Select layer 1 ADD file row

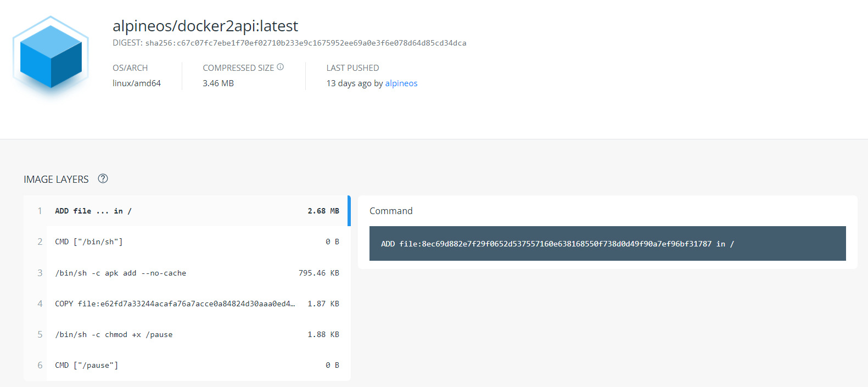click(187, 211)
